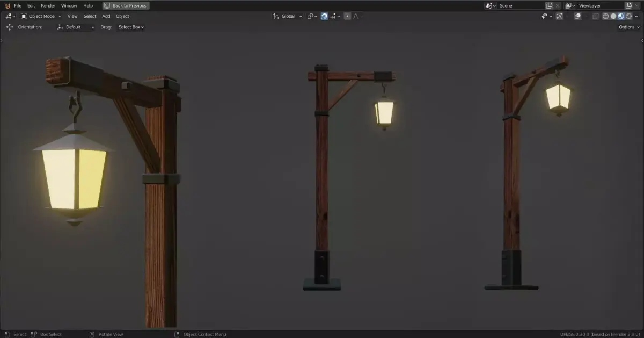Toggle X-ray mode
This screenshot has width=644, height=338.
(595, 16)
